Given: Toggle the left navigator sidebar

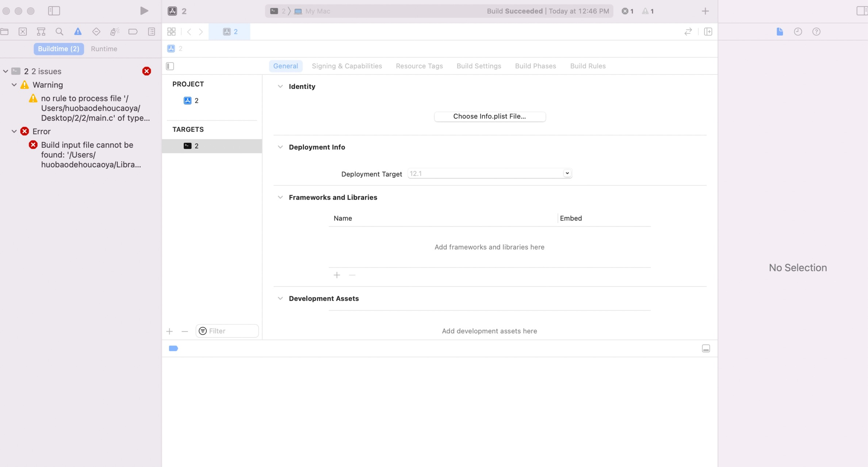Looking at the screenshot, I should 54,11.
